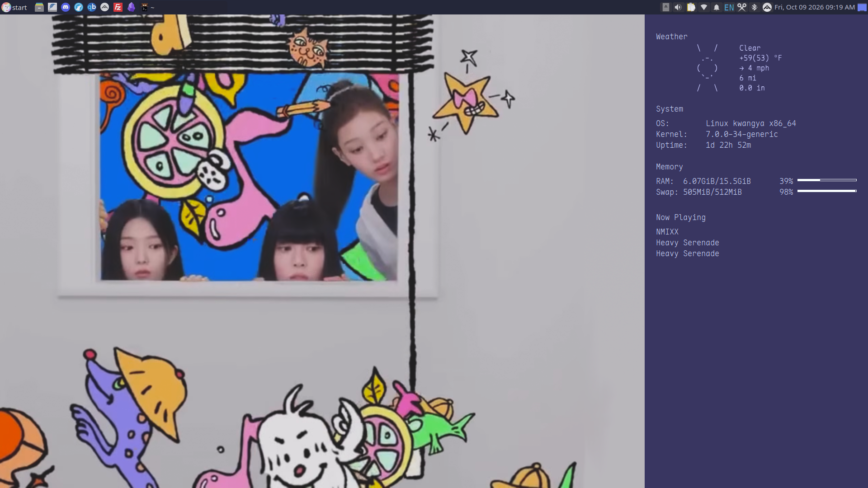Click the '6.07GiB/15.5GiB' RAM usage text
This screenshot has height=488, width=868.
tap(717, 181)
